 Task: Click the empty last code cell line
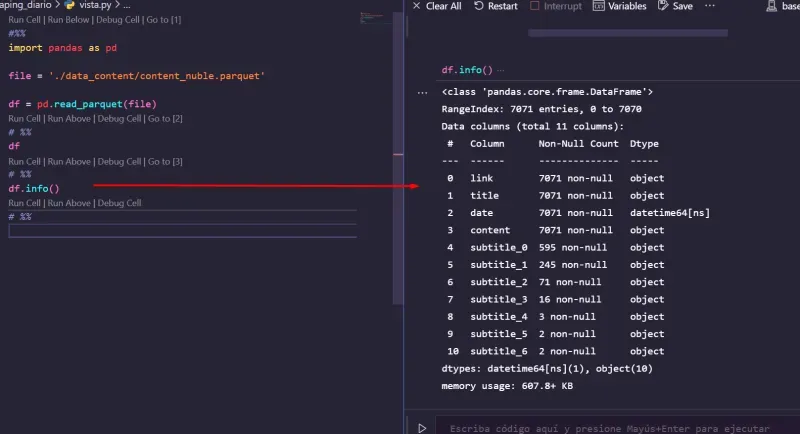click(183, 231)
